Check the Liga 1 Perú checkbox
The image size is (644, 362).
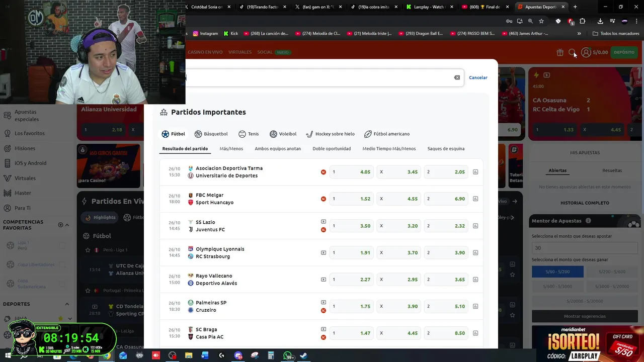point(62,245)
